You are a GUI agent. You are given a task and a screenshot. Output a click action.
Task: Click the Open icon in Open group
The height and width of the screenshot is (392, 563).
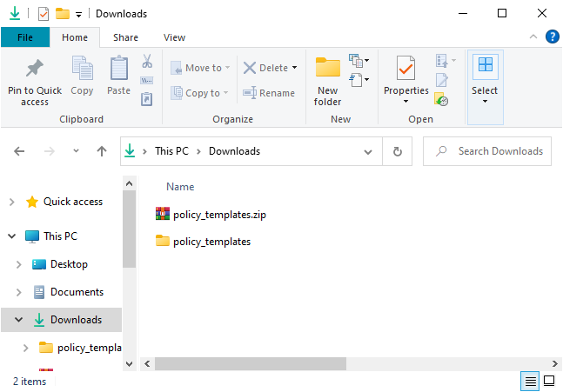point(442,60)
